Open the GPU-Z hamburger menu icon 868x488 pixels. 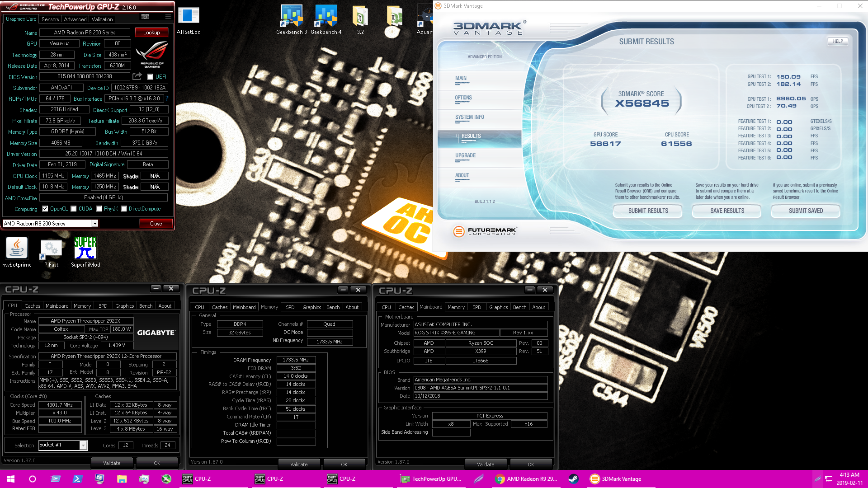point(168,17)
